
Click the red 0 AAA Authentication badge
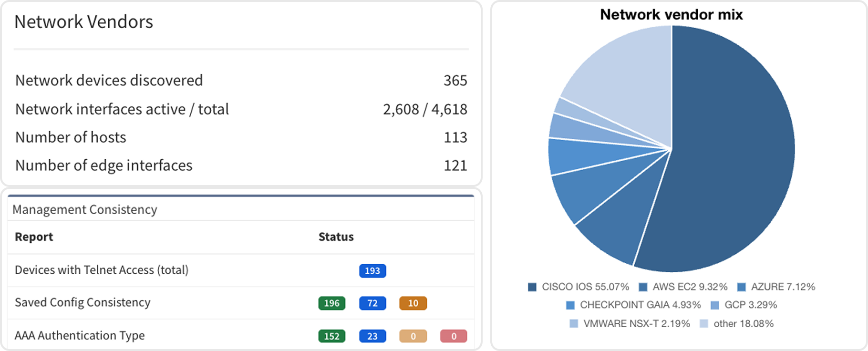click(454, 336)
